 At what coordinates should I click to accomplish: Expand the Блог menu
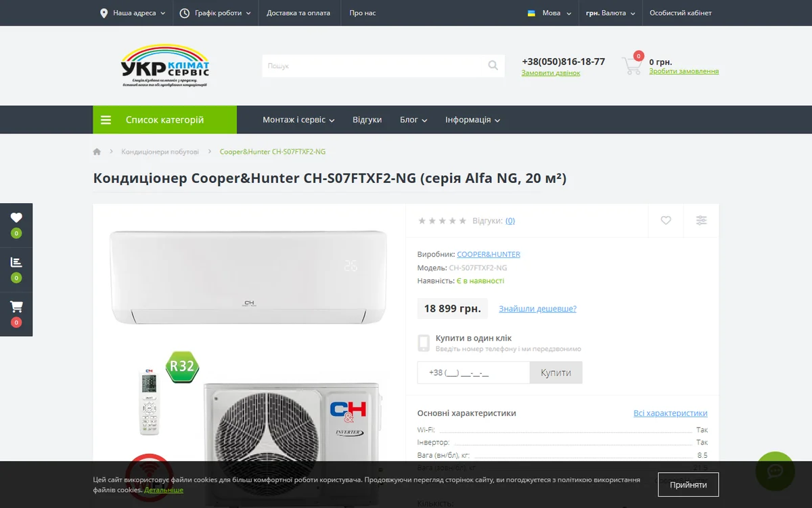tap(413, 120)
